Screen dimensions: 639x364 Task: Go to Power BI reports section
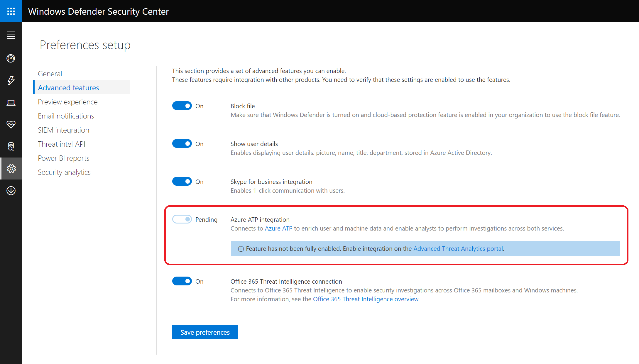(63, 158)
